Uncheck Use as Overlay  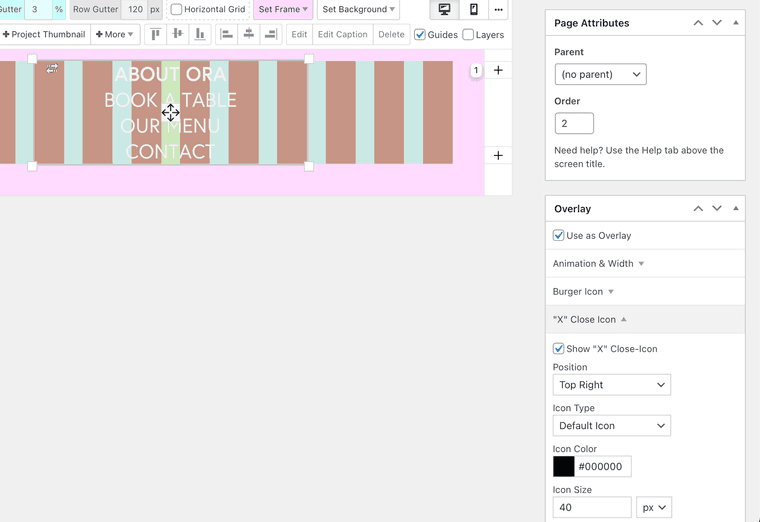click(559, 236)
